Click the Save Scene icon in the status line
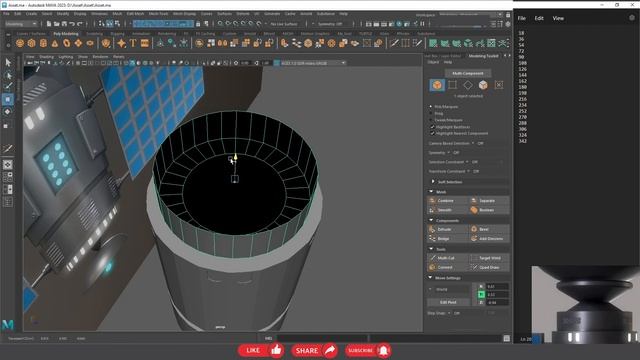640x360 pixels. click(x=64, y=24)
